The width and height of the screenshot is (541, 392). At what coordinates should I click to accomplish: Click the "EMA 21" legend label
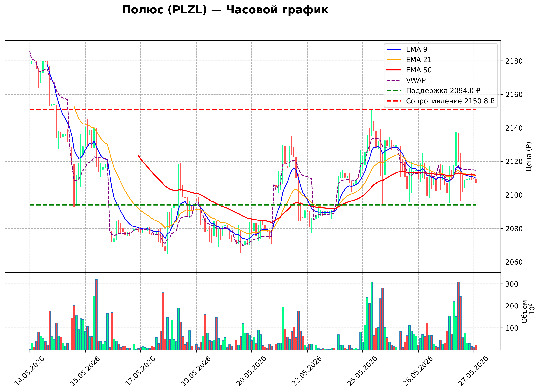pos(419,60)
